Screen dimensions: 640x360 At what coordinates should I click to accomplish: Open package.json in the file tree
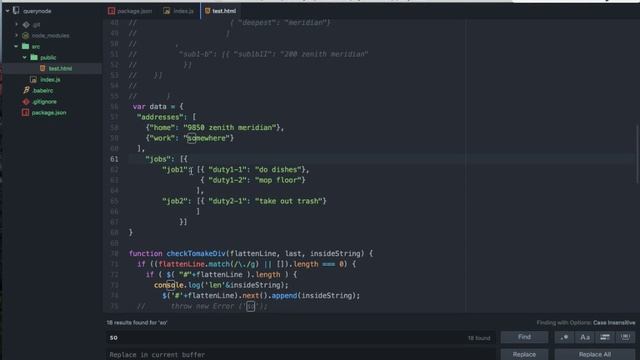pyautogui.click(x=49, y=113)
